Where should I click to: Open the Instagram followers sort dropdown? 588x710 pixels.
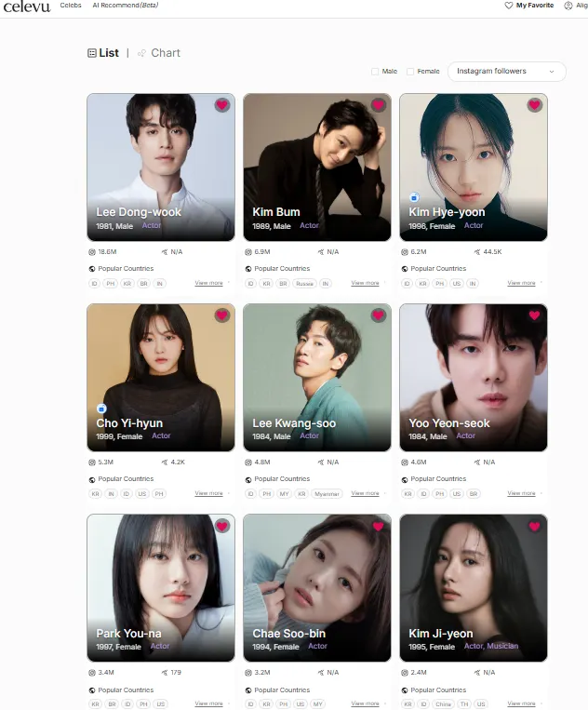[506, 72]
